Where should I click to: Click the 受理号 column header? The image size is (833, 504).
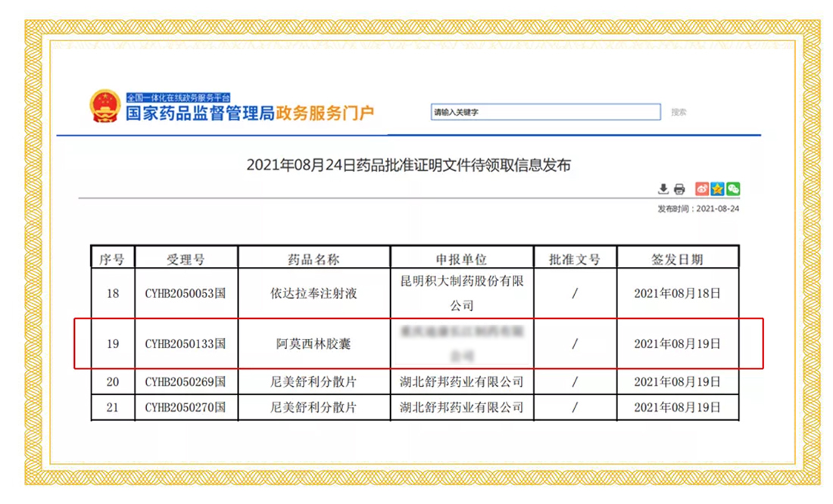pyautogui.click(x=186, y=259)
